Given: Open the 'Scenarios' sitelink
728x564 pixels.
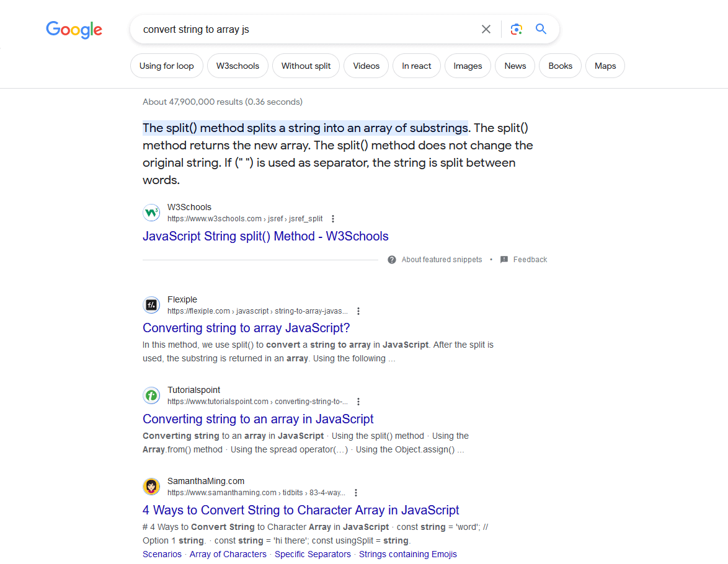Looking at the screenshot, I should (162, 554).
